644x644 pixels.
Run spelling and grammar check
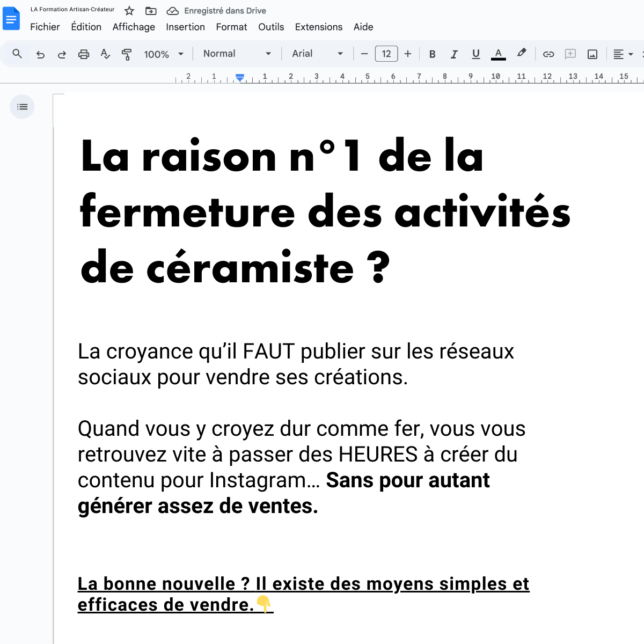105,54
